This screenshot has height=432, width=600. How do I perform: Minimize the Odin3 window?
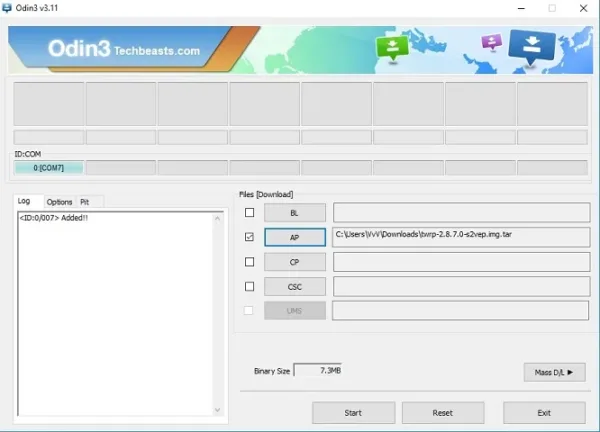pos(521,8)
